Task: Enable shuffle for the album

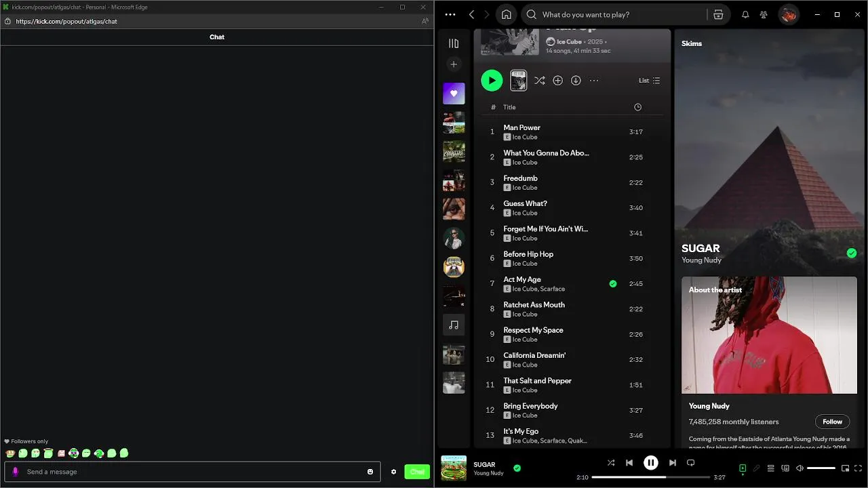Action: pyautogui.click(x=539, y=81)
